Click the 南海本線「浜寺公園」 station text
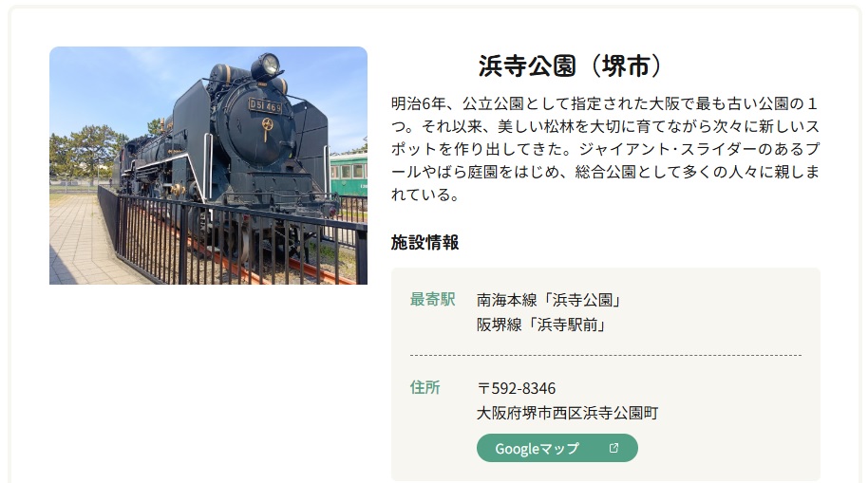The width and height of the screenshot is (868, 483). click(548, 300)
